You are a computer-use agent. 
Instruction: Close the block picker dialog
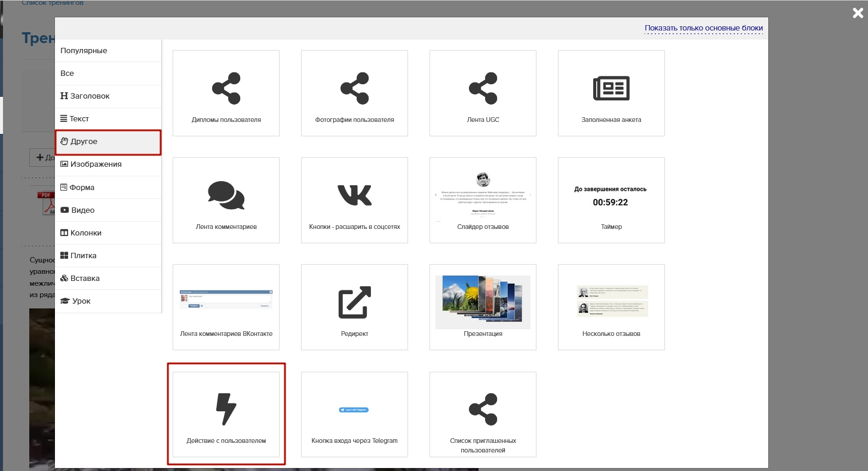[858, 13]
